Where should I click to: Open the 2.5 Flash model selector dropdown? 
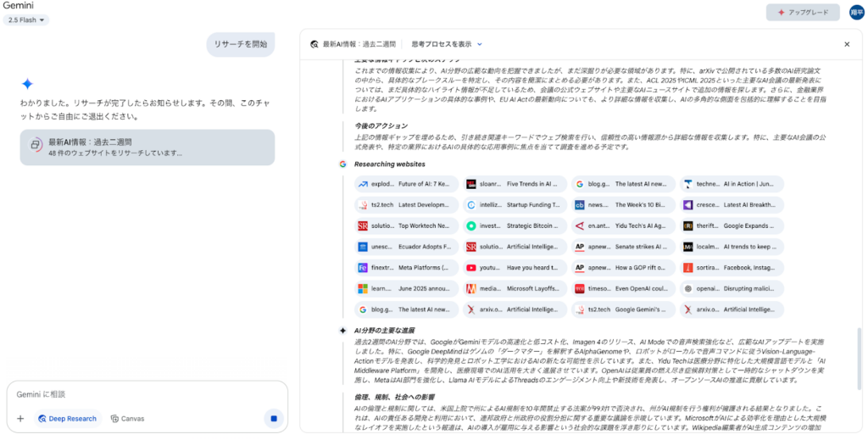[26, 20]
